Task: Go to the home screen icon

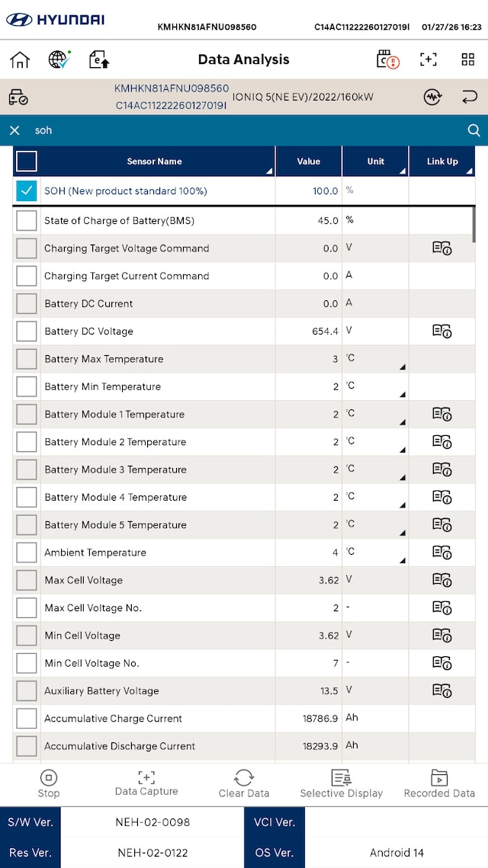Action: pos(20,59)
